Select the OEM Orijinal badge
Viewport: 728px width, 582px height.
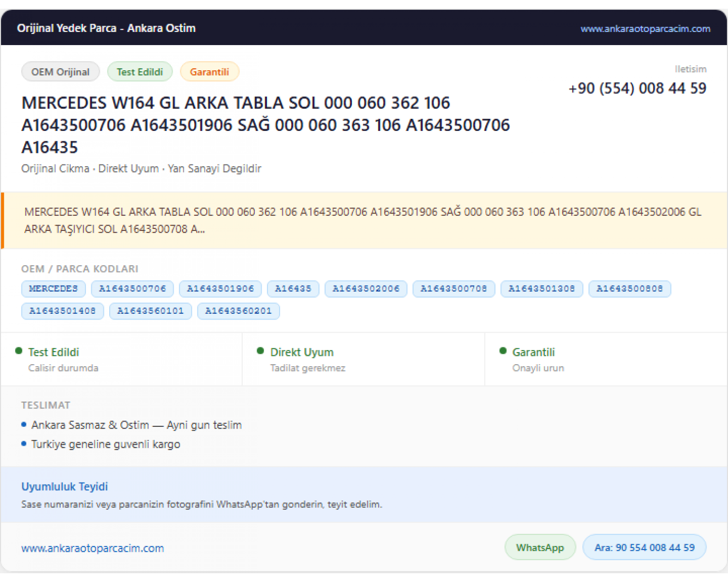click(x=61, y=72)
